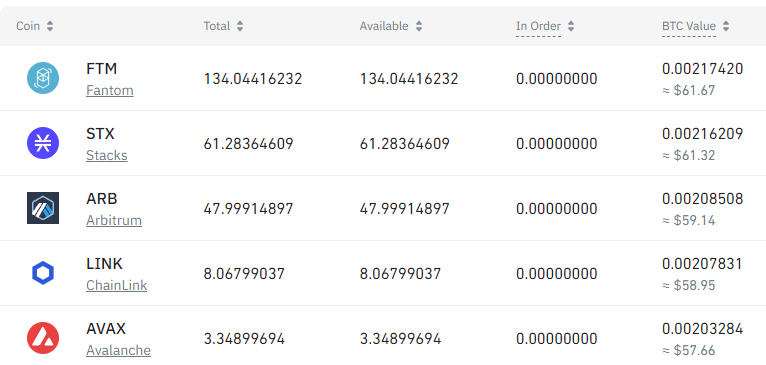Click the Total column header label
Image resolution: width=766 pixels, height=365 pixels.
pos(217,26)
